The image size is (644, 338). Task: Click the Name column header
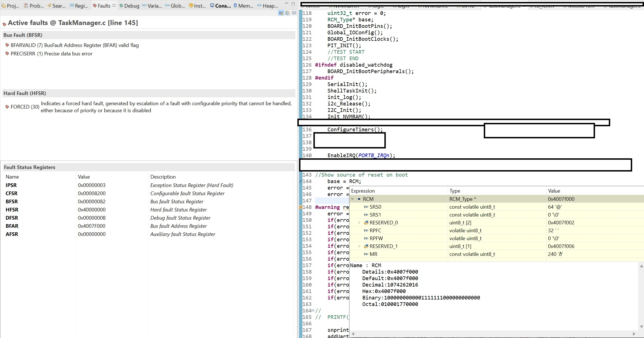(x=12, y=177)
